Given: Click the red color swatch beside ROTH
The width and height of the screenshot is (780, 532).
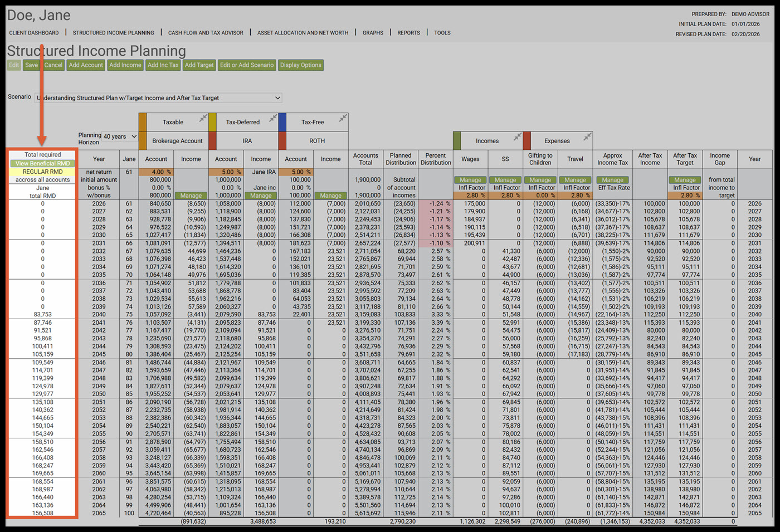Looking at the screenshot, I should point(282,141).
